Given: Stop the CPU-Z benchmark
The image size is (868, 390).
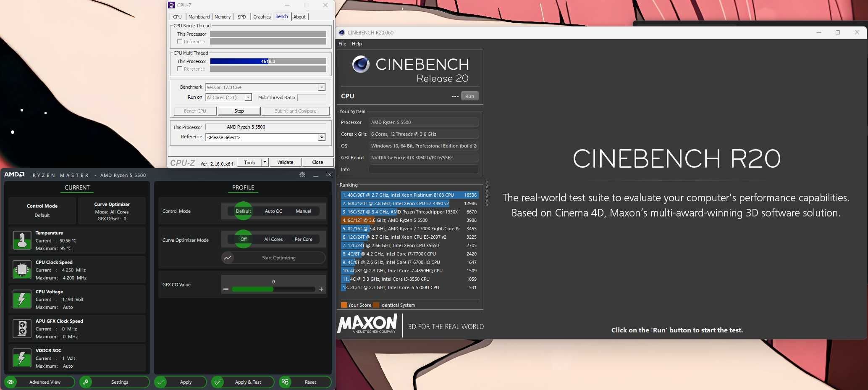Looking at the screenshot, I should pos(239,111).
